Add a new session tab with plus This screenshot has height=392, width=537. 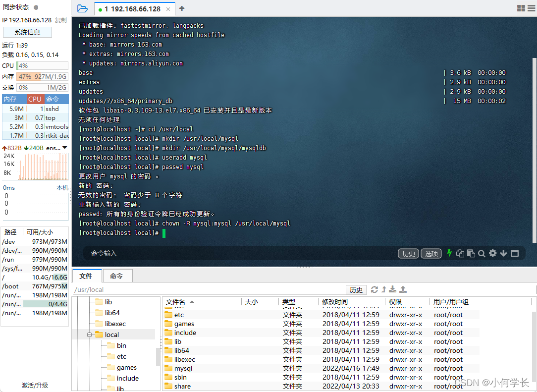pos(182,8)
